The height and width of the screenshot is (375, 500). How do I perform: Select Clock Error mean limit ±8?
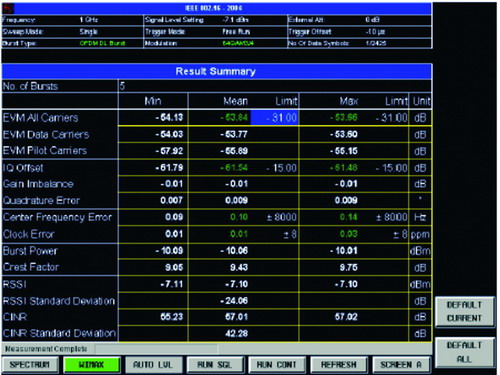point(290,234)
